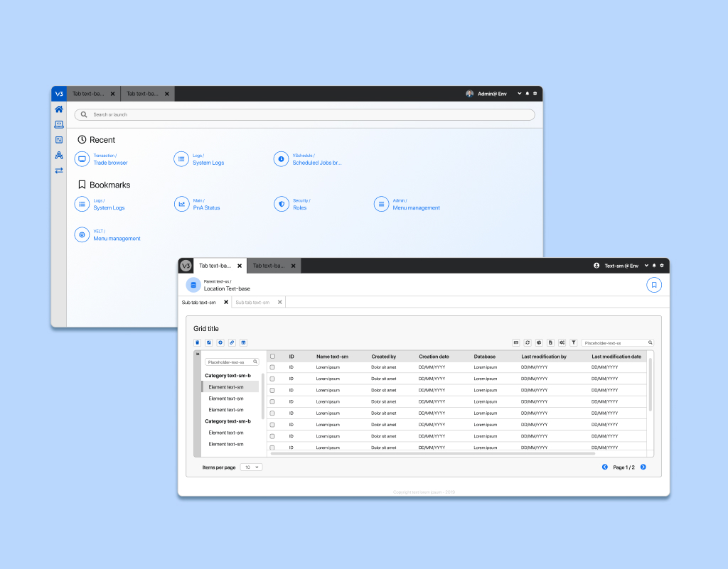Viewport: 728px width, 569px height.
Task: Open the Items per page dropdown
Action: [x=251, y=467]
